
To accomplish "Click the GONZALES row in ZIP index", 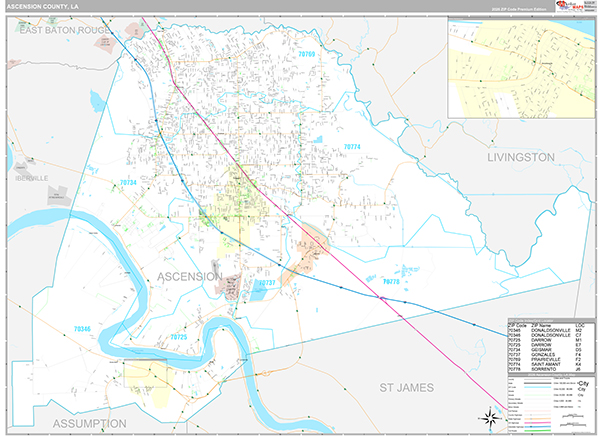I will (x=545, y=355).
